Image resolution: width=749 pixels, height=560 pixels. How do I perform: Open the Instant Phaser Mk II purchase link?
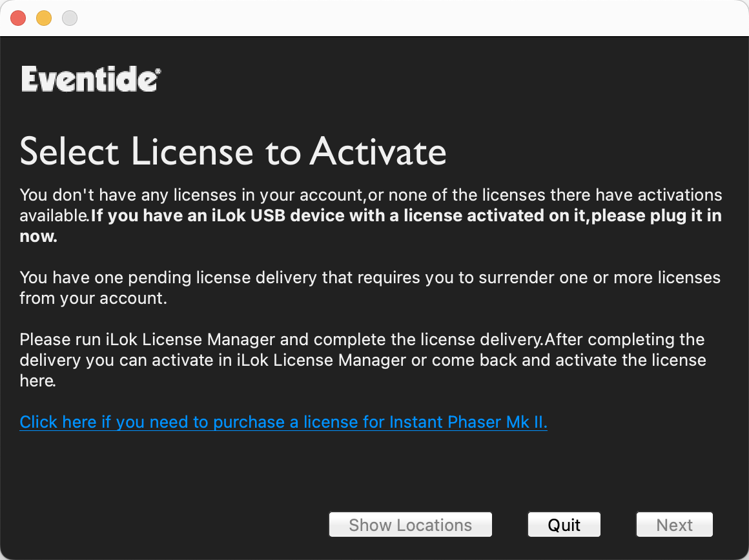283,422
